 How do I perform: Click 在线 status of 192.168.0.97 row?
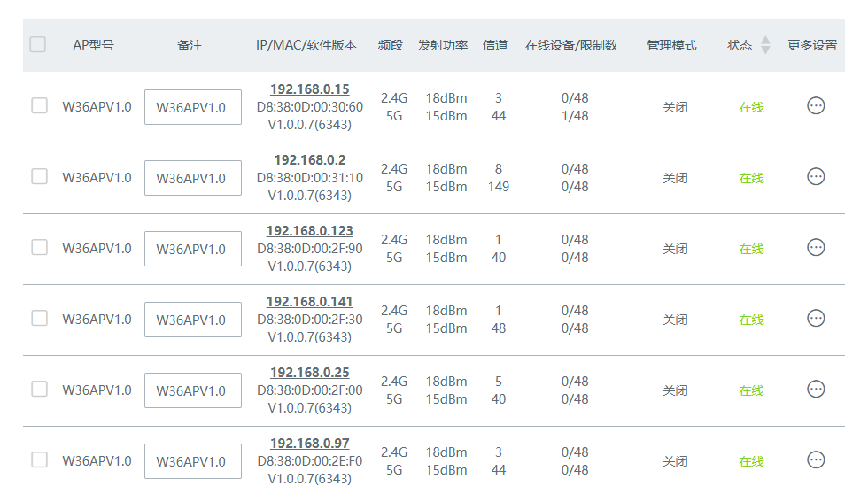[x=751, y=461]
